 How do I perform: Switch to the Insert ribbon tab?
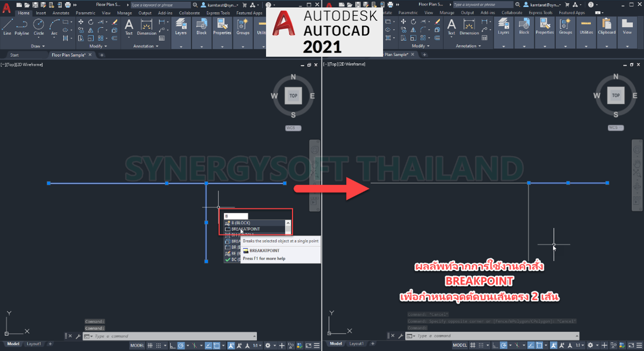[41, 13]
